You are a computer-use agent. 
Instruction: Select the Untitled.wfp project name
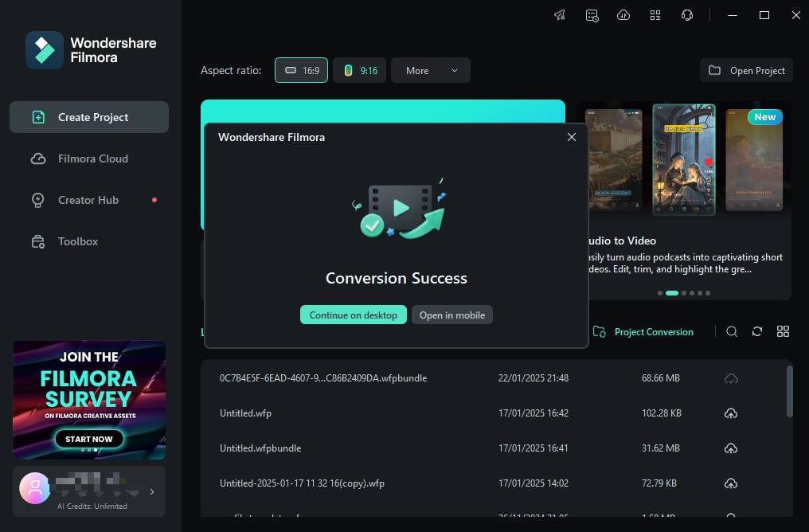pyautogui.click(x=245, y=413)
